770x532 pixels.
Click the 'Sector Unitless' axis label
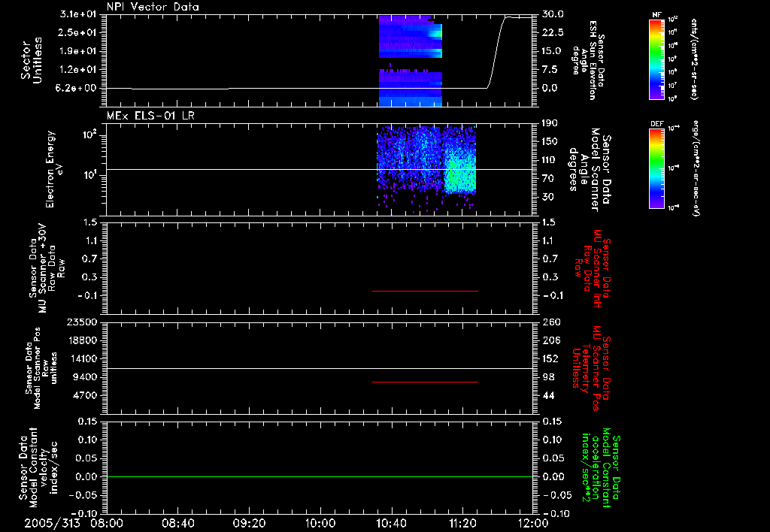point(32,60)
